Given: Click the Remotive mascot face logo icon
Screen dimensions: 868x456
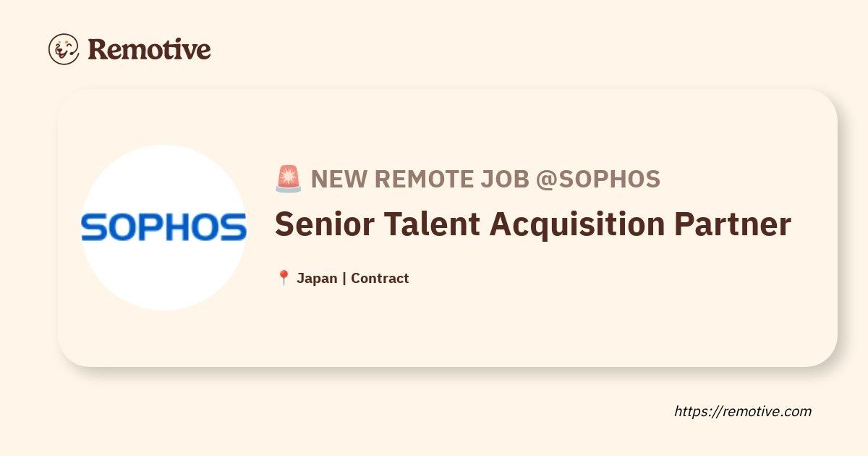Looking at the screenshot, I should (64, 49).
